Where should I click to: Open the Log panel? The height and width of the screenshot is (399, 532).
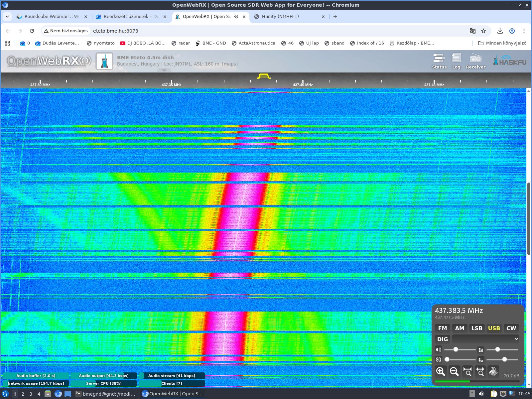[456, 62]
